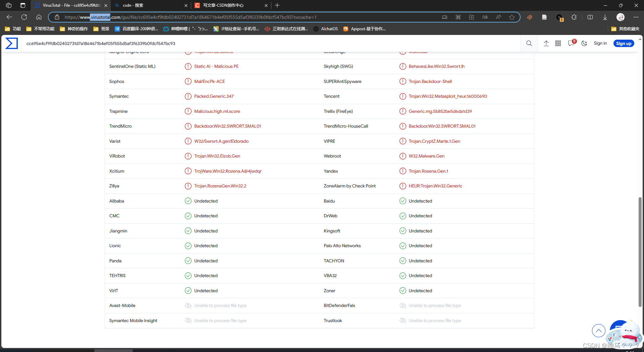Open split screen mode icon in browser toolbar

[x=590, y=17]
